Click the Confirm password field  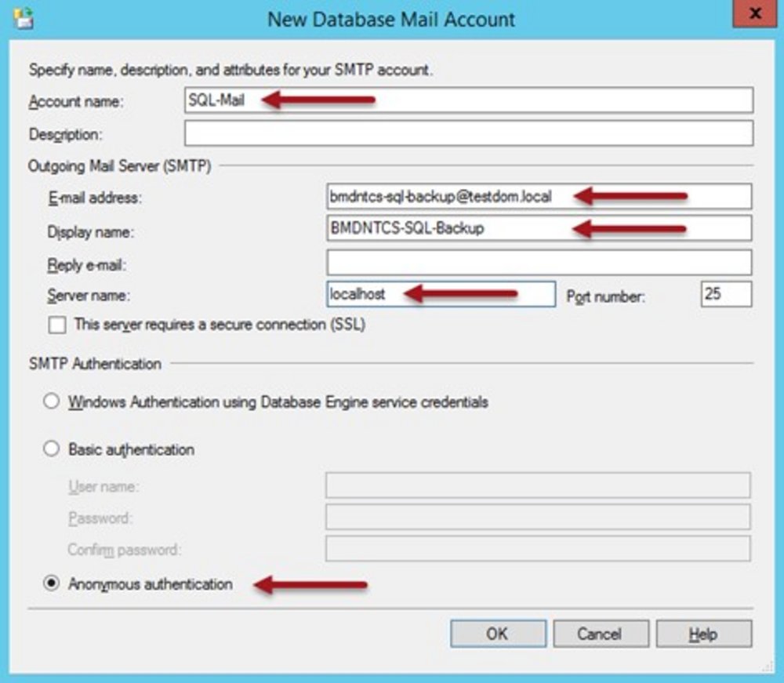click(537, 549)
